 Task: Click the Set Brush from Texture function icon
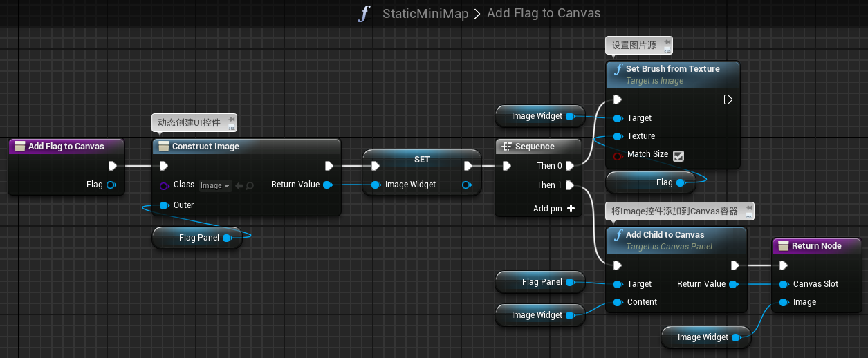click(x=618, y=69)
